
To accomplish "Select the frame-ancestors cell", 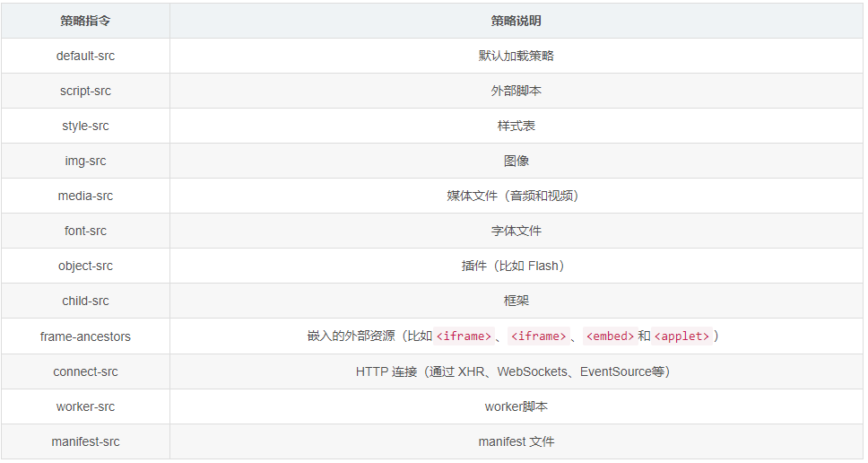I will pos(85,336).
